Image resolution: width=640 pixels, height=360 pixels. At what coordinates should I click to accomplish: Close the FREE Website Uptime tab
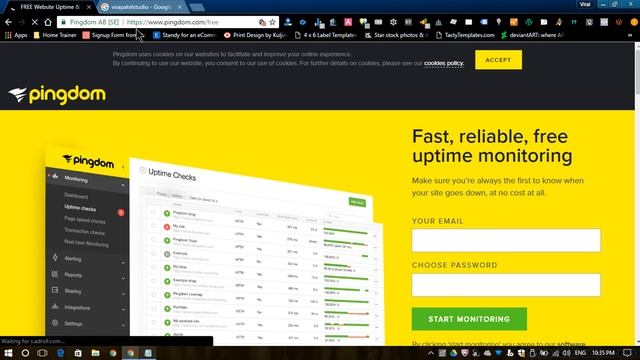click(x=89, y=7)
